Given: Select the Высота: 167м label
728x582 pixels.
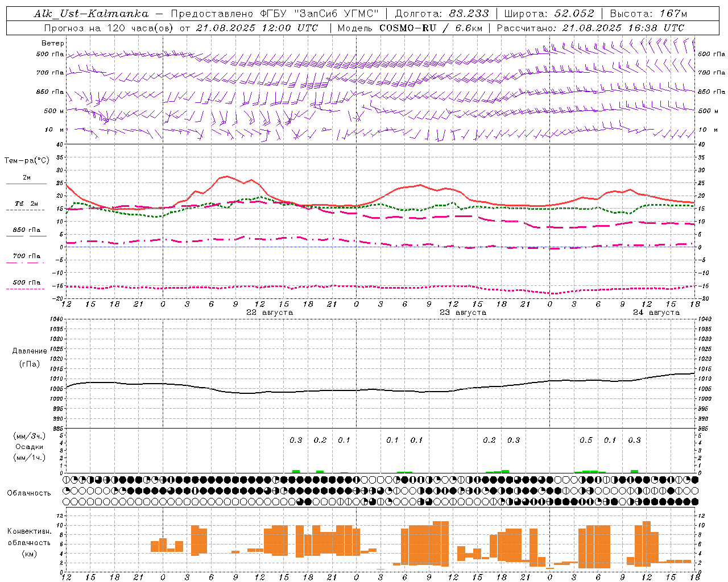Looking at the screenshot, I should coord(648,14).
